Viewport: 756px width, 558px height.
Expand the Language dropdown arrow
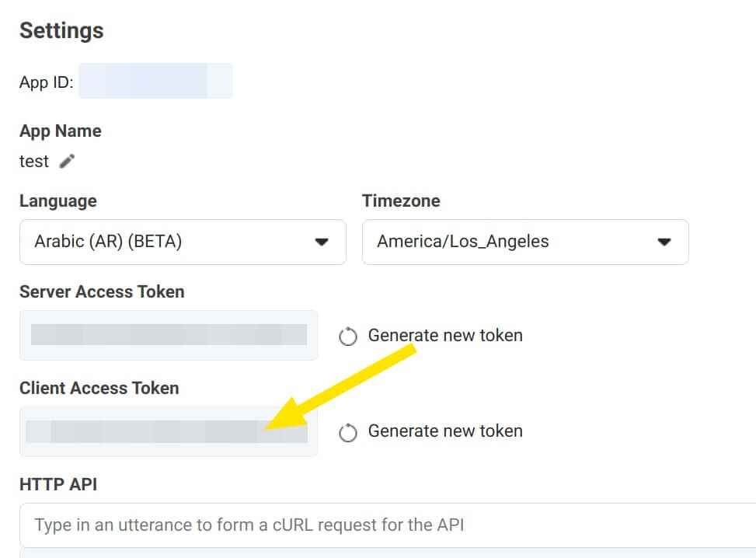click(x=322, y=242)
